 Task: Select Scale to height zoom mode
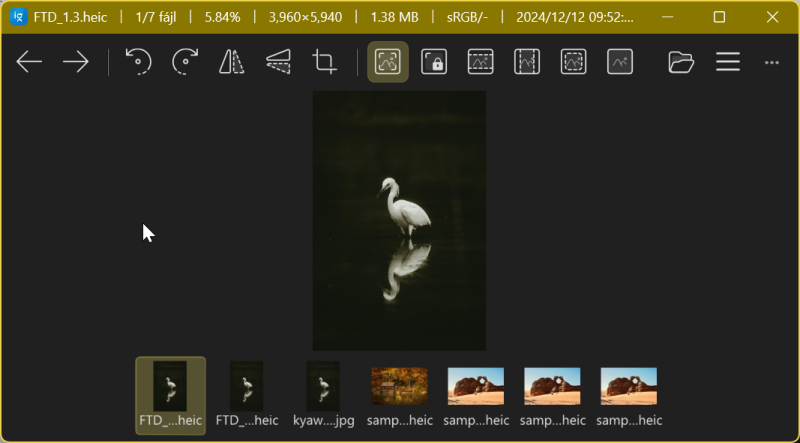point(527,62)
